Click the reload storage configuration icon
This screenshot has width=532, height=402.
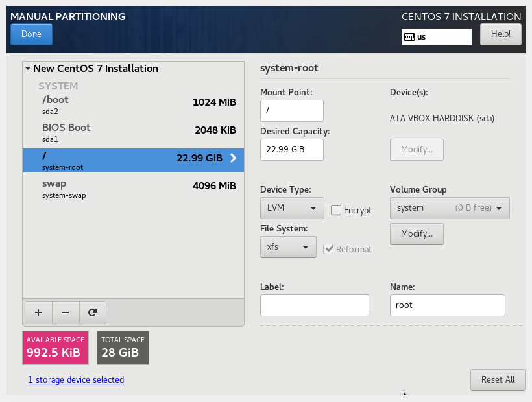coord(92,312)
